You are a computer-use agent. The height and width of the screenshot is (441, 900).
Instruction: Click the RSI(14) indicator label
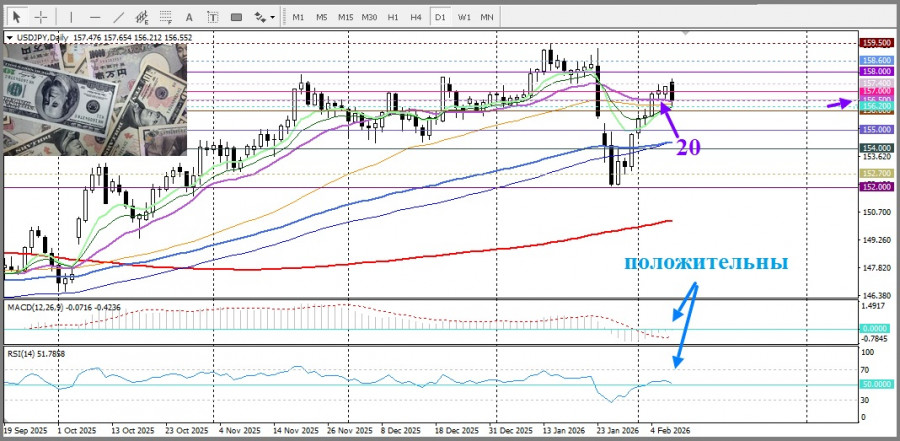click(x=21, y=354)
